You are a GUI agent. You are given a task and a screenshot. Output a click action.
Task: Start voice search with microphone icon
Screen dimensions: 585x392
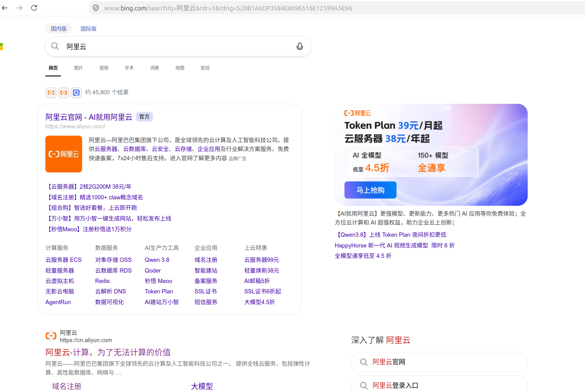coord(300,46)
